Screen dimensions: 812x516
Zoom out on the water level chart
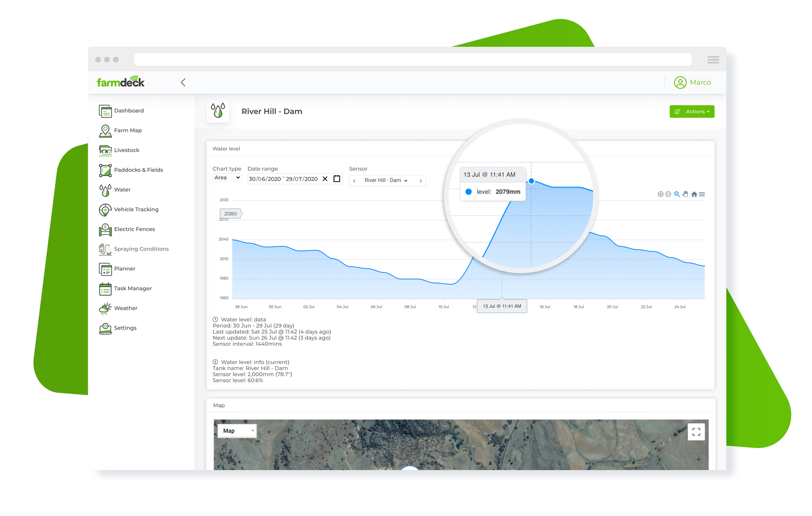pos(668,194)
